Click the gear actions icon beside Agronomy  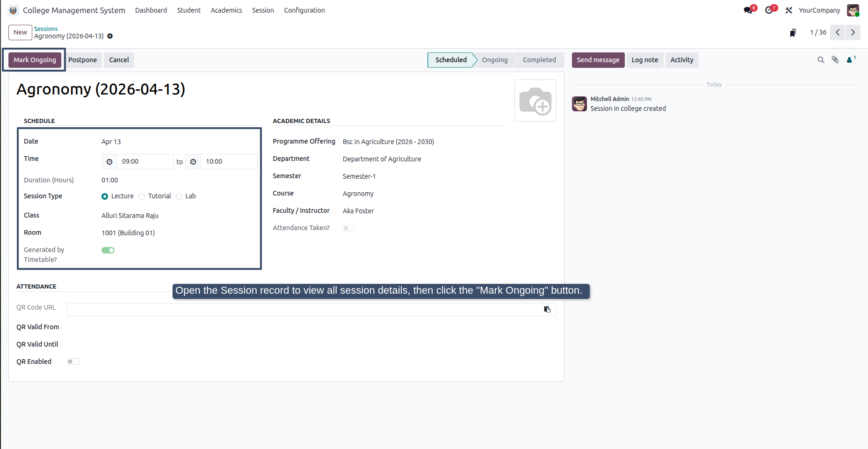(x=110, y=36)
